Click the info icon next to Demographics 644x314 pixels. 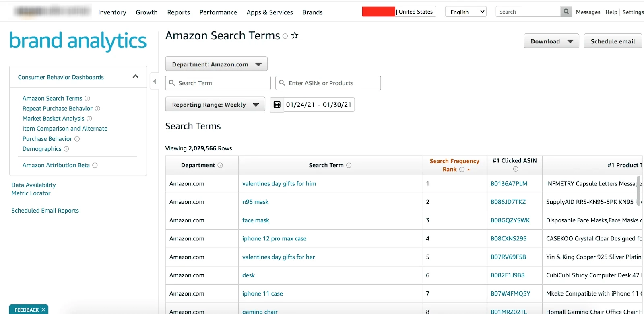coord(66,149)
